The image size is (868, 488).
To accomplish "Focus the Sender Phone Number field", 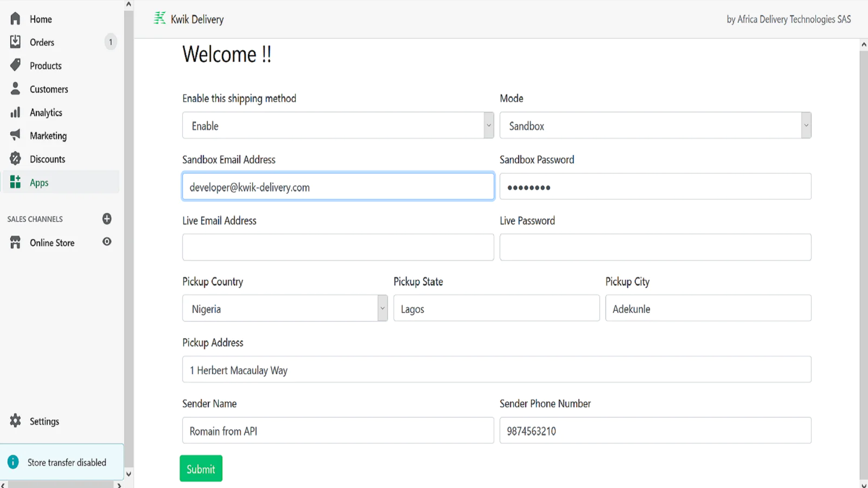I will (x=655, y=431).
